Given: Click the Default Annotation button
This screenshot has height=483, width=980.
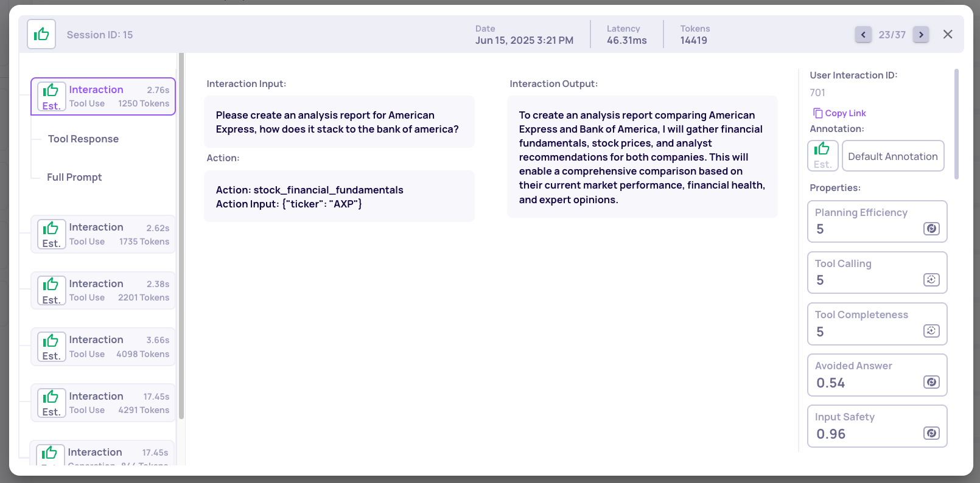Looking at the screenshot, I should coord(893,156).
